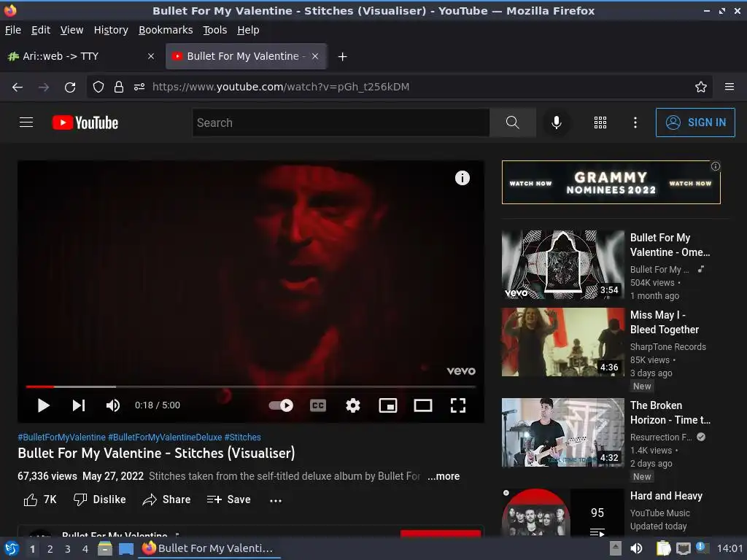
Task: Focus the YouTube Search field
Action: 341,122
